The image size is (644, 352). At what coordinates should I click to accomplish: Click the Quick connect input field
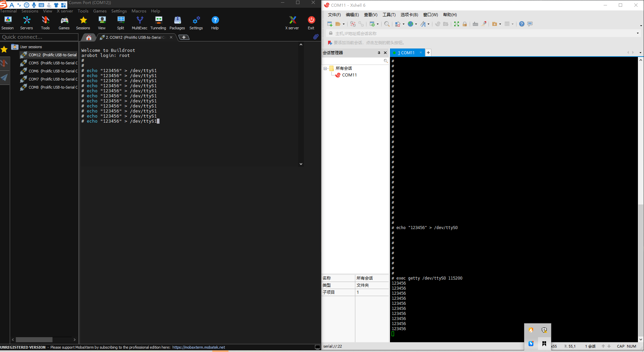39,37
